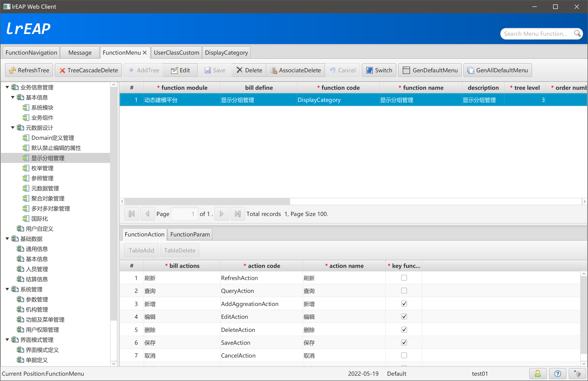The height and width of the screenshot is (381, 588).
Task: Click the RefreshTree toolbar button
Action: pos(29,70)
